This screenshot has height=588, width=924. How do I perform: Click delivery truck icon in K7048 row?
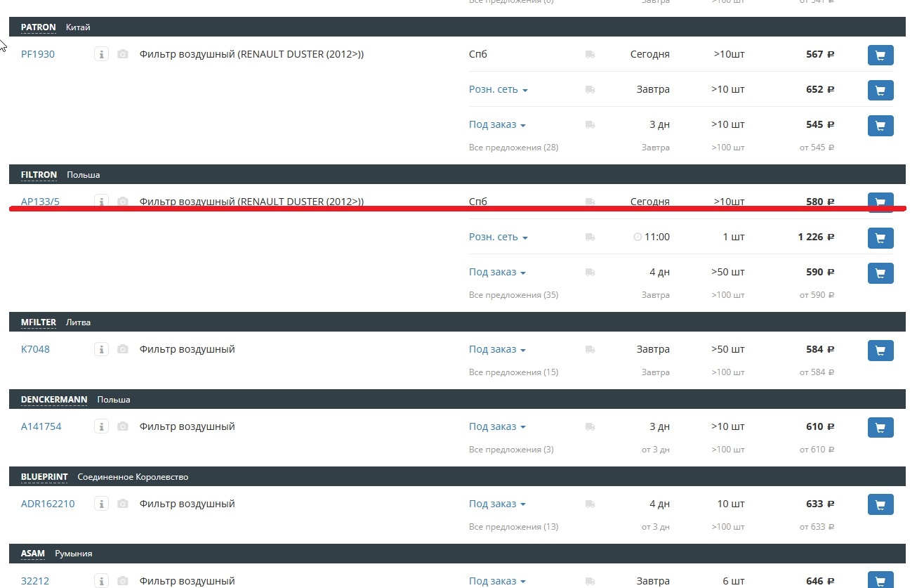(590, 349)
